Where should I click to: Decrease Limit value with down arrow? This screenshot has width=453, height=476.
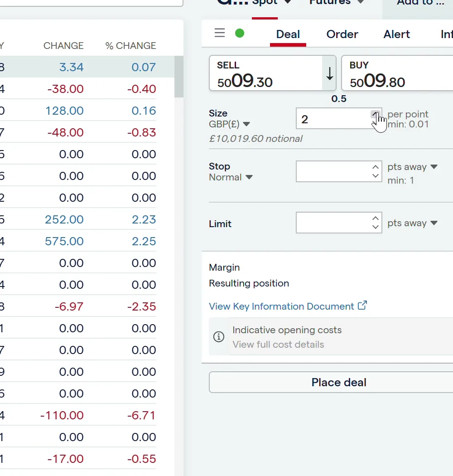[x=376, y=227]
